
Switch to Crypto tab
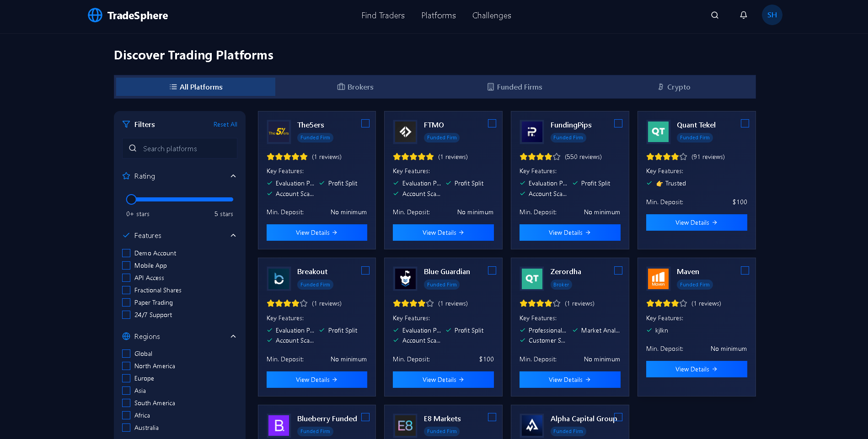pos(674,87)
